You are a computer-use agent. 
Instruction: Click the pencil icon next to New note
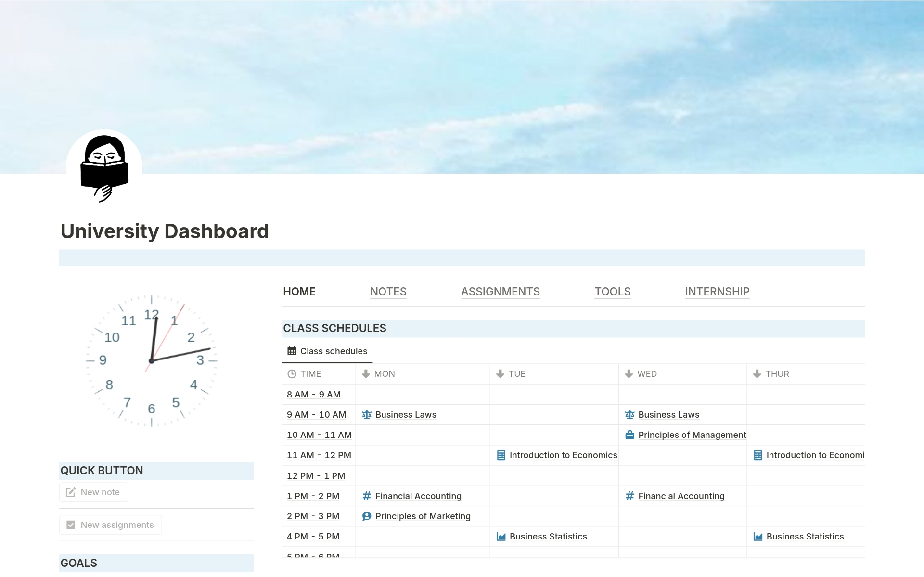tap(71, 492)
